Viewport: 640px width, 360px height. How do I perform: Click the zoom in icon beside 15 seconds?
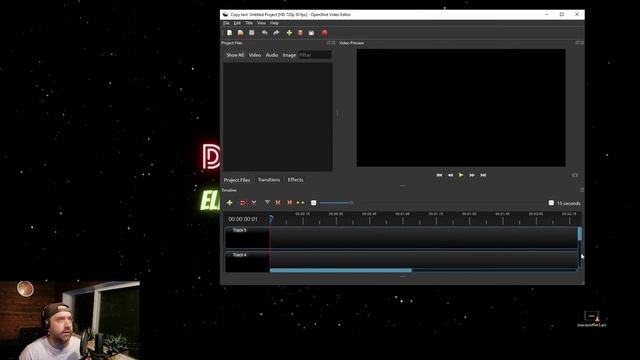click(x=551, y=203)
